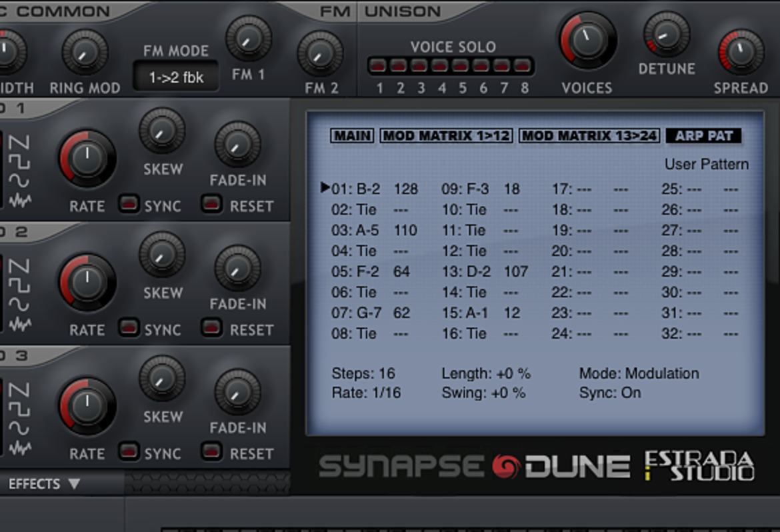Toggle Voice Solo LED 2
780x532 pixels.
pyautogui.click(x=399, y=65)
